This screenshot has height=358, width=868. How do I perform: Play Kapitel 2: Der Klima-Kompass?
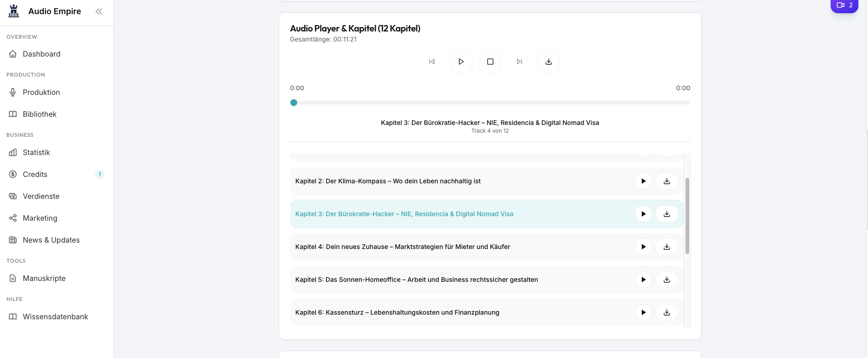click(643, 181)
